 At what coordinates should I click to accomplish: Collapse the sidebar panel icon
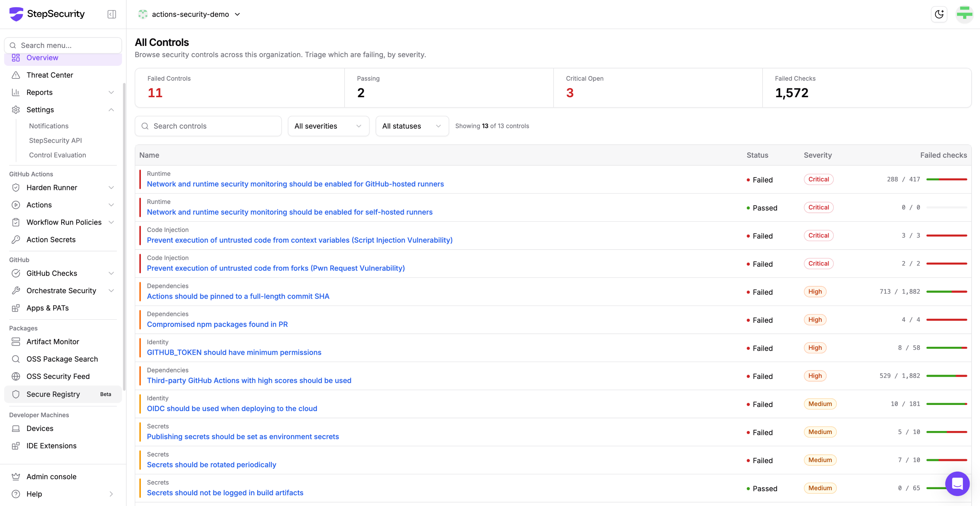112,14
